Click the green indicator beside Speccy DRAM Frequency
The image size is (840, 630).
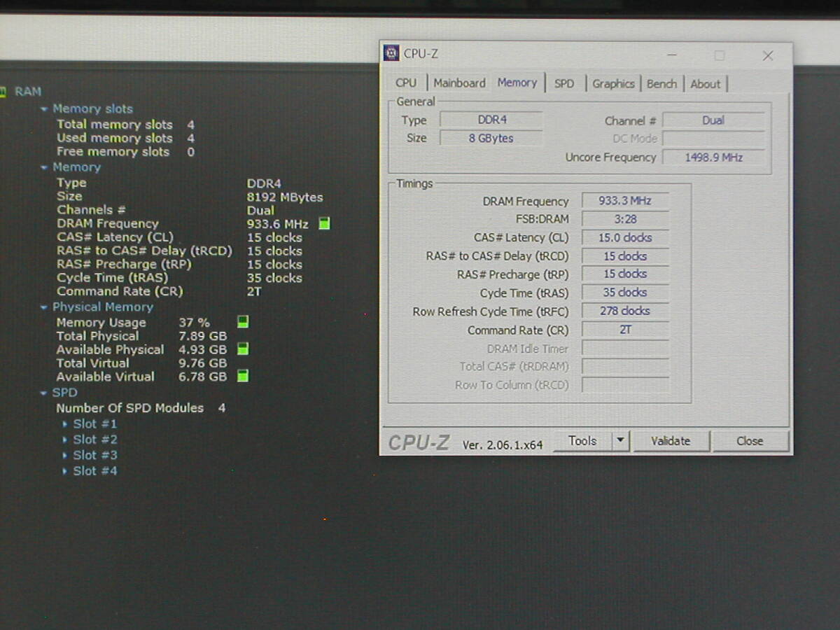tap(324, 224)
